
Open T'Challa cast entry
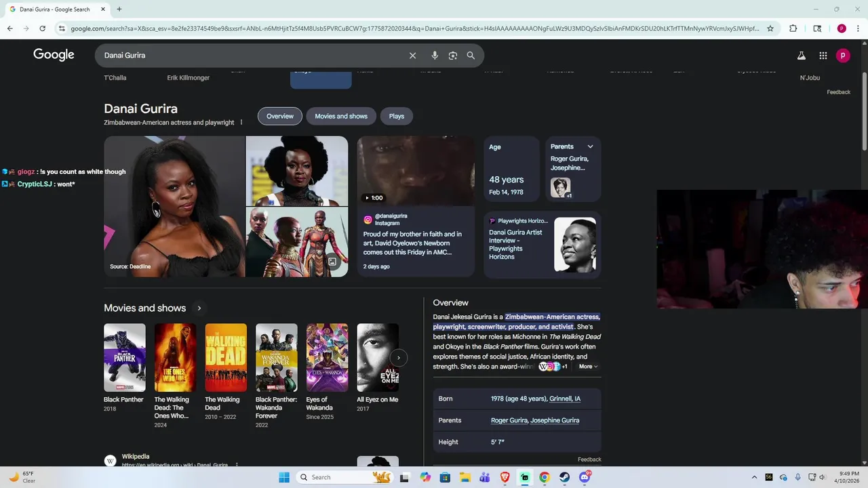[115, 78]
